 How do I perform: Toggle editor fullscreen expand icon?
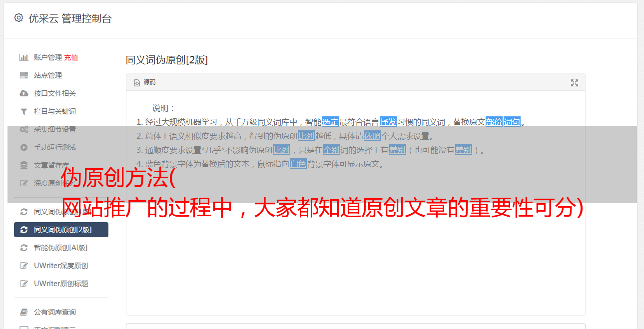pyautogui.click(x=575, y=83)
